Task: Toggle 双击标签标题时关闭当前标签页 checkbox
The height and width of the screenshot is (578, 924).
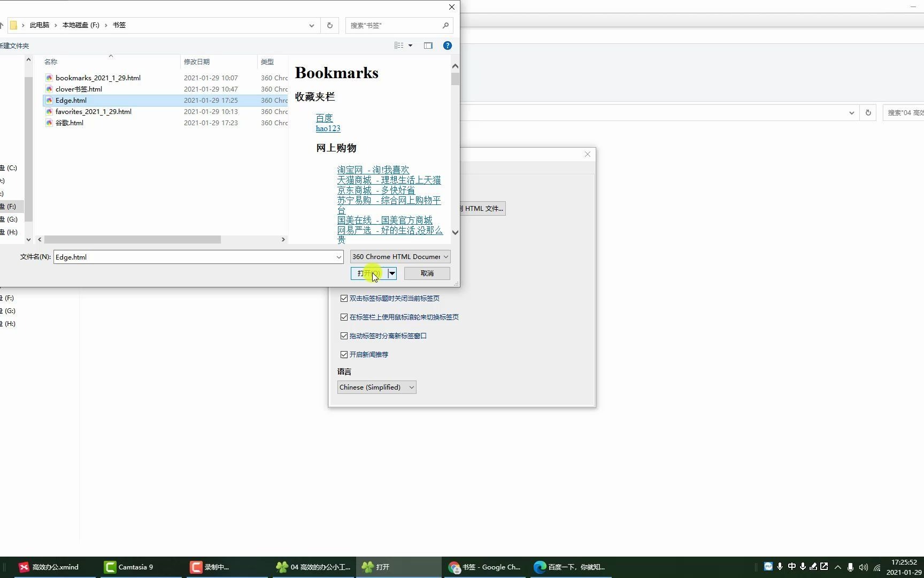Action: tap(344, 299)
